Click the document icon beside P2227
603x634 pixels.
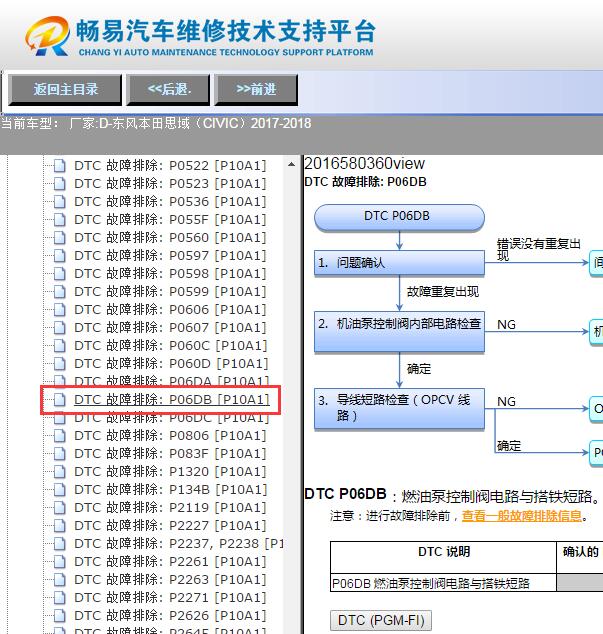click(59, 526)
